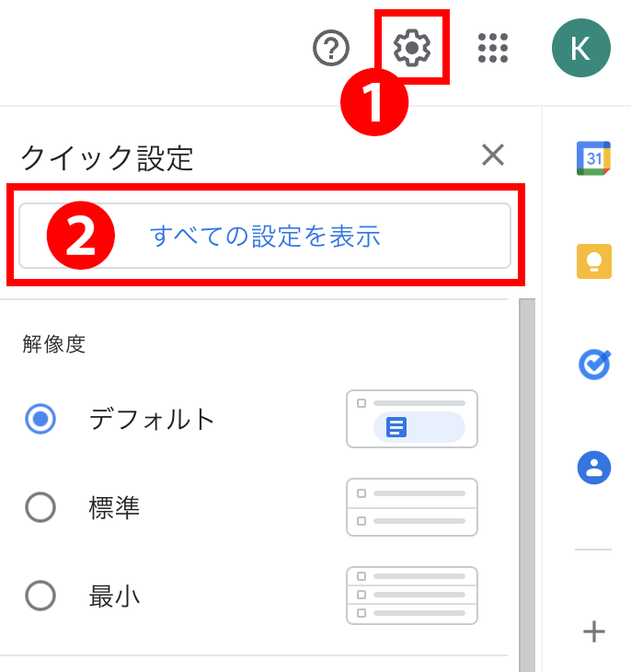
Task: Open the settings gear icon
Action: pyautogui.click(x=412, y=48)
